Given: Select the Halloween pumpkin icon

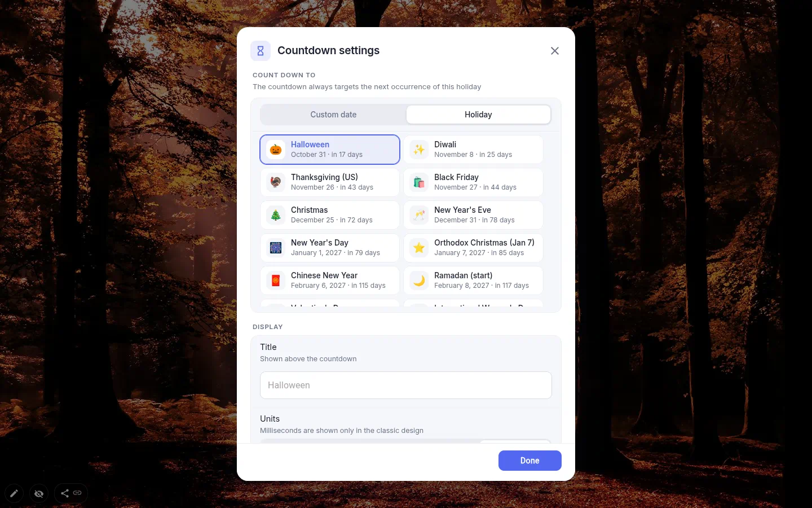Looking at the screenshot, I should 276,150.
